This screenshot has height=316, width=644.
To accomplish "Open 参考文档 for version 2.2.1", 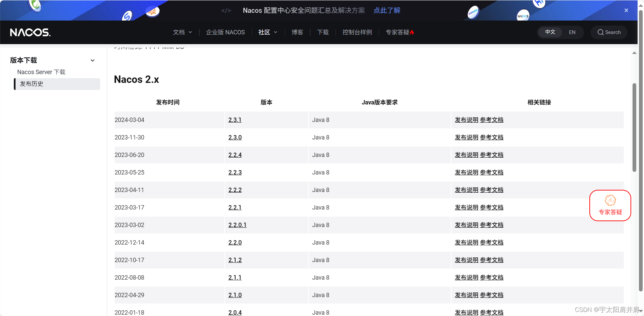I will click(492, 208).
